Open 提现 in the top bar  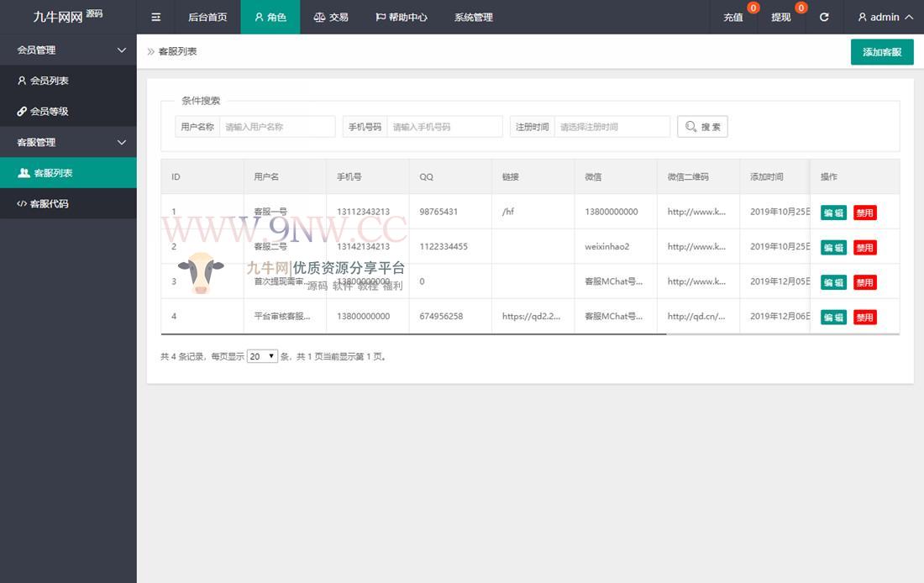(x=781, y=17)
